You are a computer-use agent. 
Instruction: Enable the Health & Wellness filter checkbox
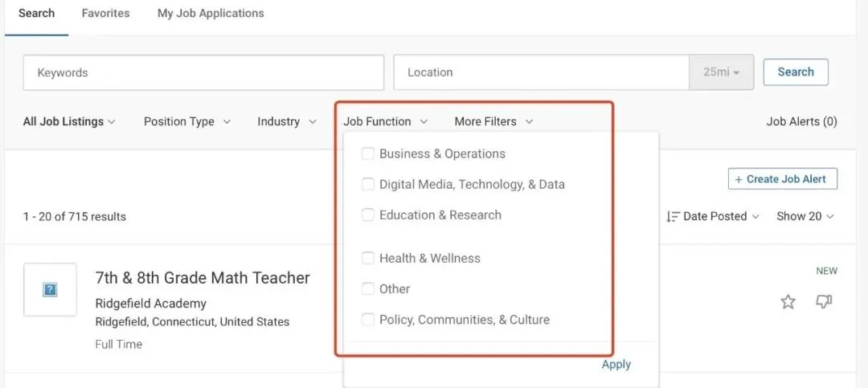point(367,259)
